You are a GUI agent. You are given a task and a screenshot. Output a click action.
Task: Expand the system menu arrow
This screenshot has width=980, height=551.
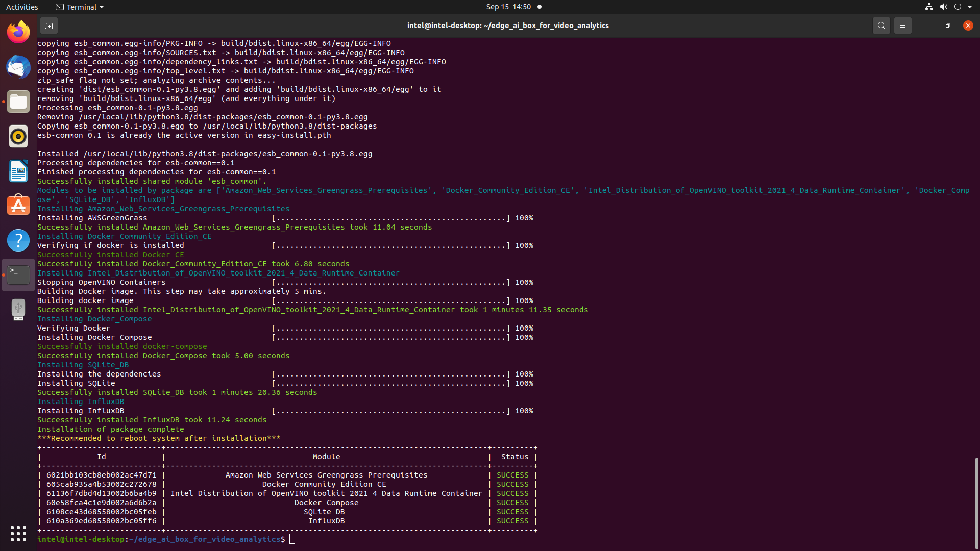970,7
